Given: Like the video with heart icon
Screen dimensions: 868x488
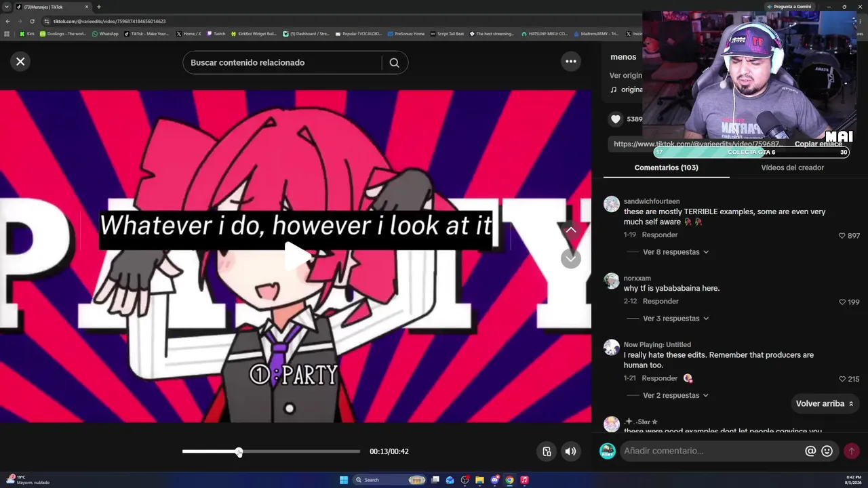Looking at the screenshot, I should pyautogui.click(x=616, y=119).
